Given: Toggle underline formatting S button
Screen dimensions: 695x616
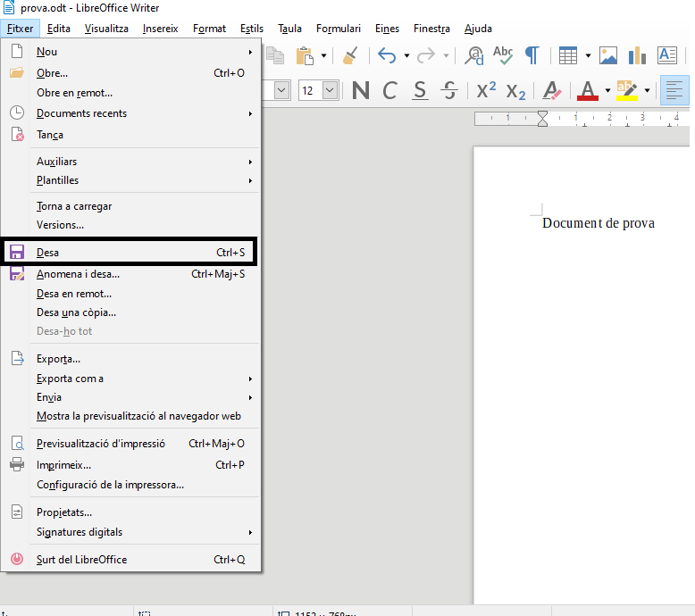Looking at the screenshot, I should [x=420, y=91].
